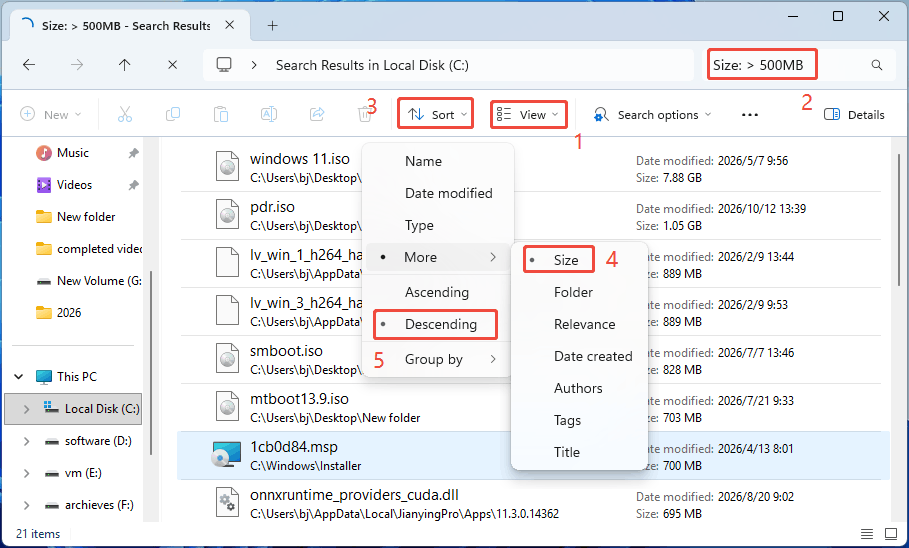The width and height of the screenshot is (909, 548).
Task: Sort by Date modified
Action: (x=439, y=193)
